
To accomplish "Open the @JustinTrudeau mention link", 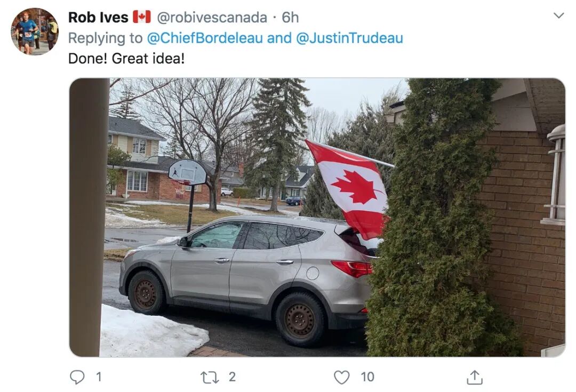I will [349, 38].
